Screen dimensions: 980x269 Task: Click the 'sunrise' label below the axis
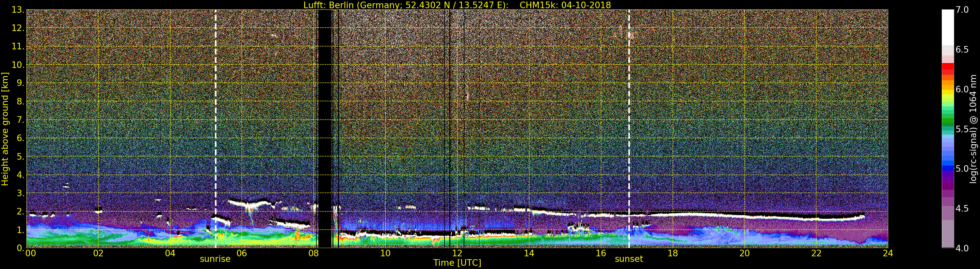(215, 259)
